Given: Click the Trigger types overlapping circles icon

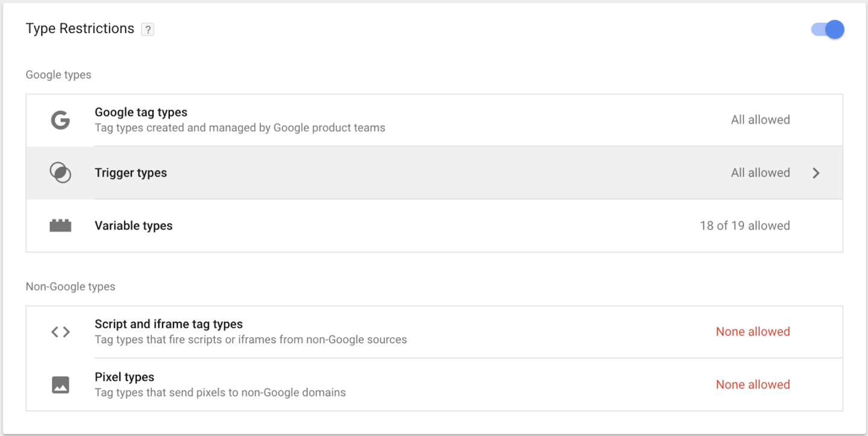Looking at the screenshot, I should pyautogui.click(x=60, y=173).
